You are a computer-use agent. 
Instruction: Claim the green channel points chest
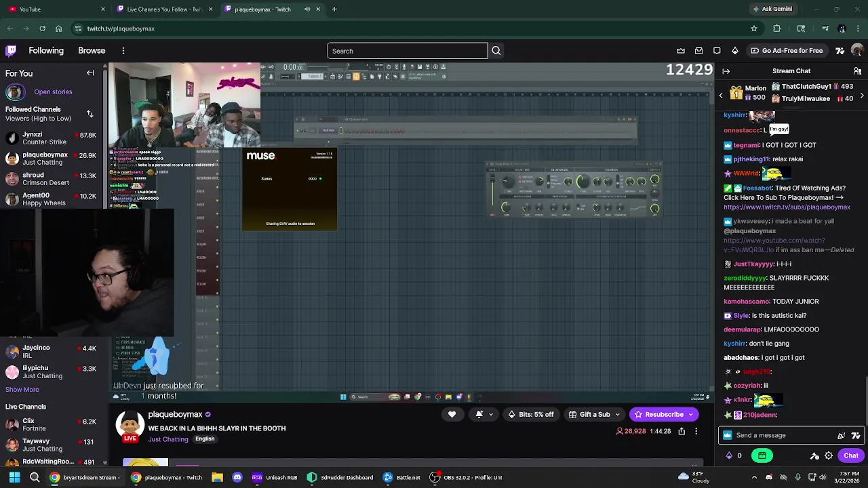click(x=762, y=455)
